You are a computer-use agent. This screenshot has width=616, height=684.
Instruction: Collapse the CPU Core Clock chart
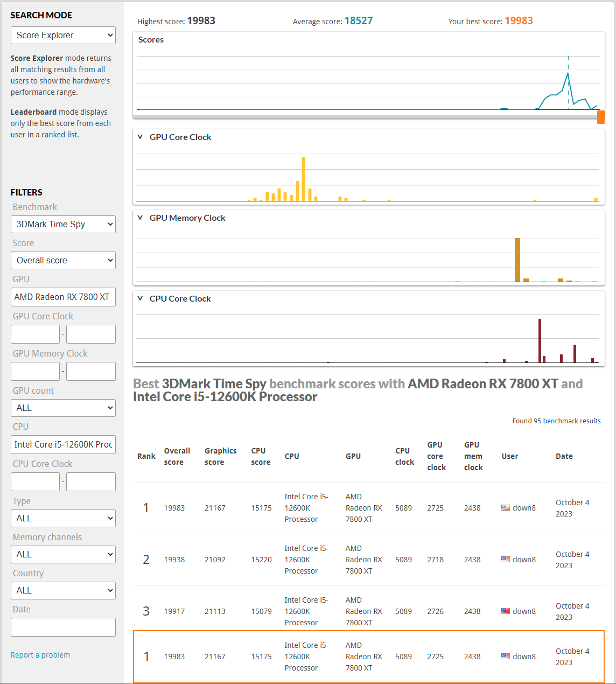140,299
